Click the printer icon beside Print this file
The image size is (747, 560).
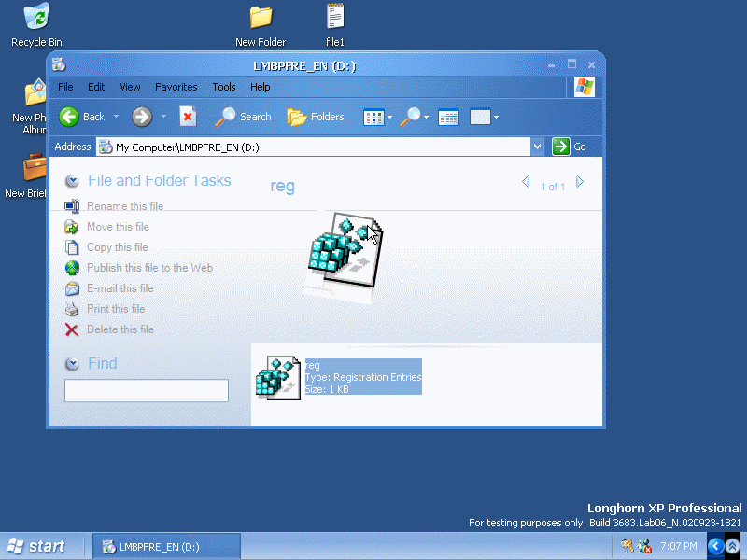(72, 309)
